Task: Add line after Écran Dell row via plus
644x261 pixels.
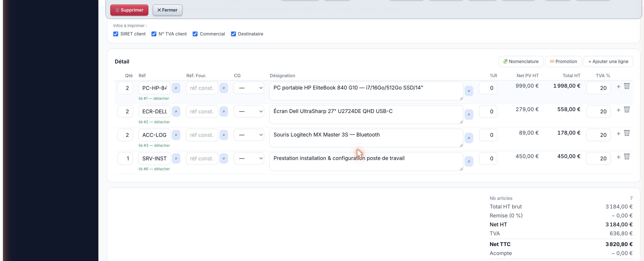Action: click(618, 110)
